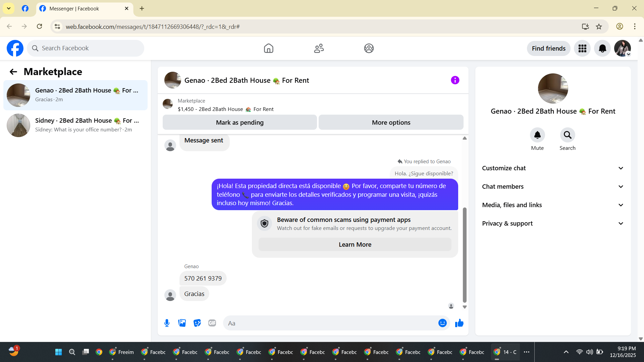This screenshot has width=644, height=362.
Task: Choose a GIF using the GIF icon
Action: [212, 323]
